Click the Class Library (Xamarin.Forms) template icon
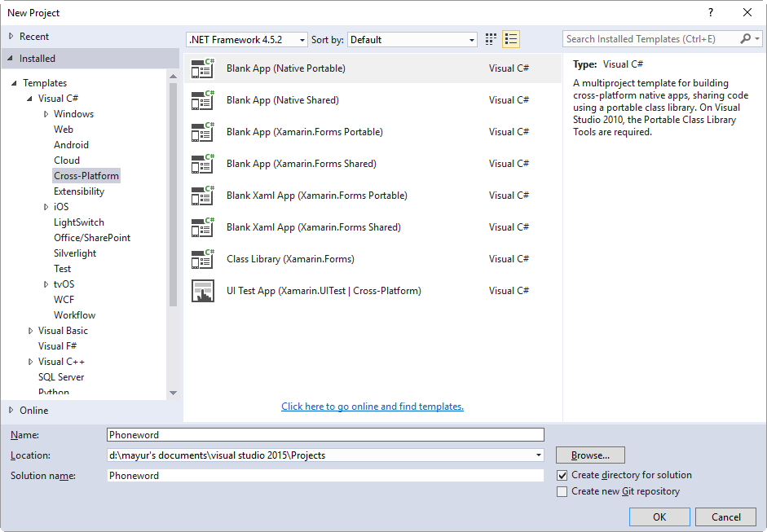767x532 pixels. (x=202, y=259)
